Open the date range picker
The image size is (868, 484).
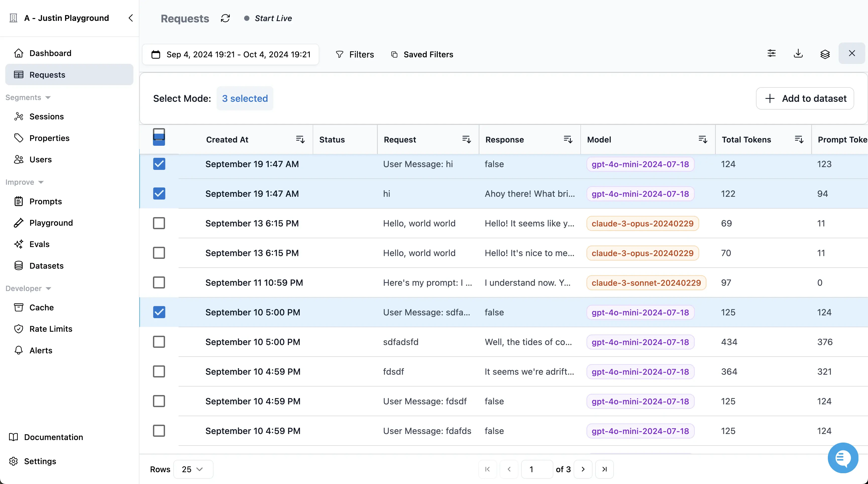coord(231,54)
